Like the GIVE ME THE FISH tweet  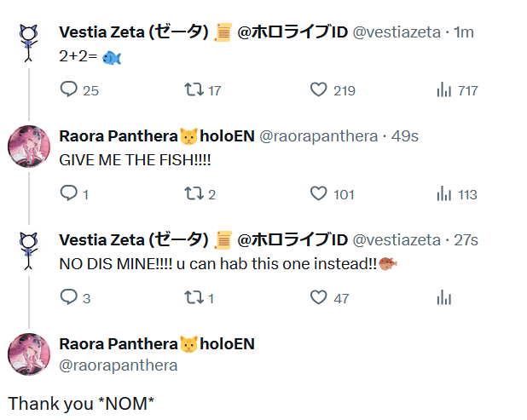[319, 193]
